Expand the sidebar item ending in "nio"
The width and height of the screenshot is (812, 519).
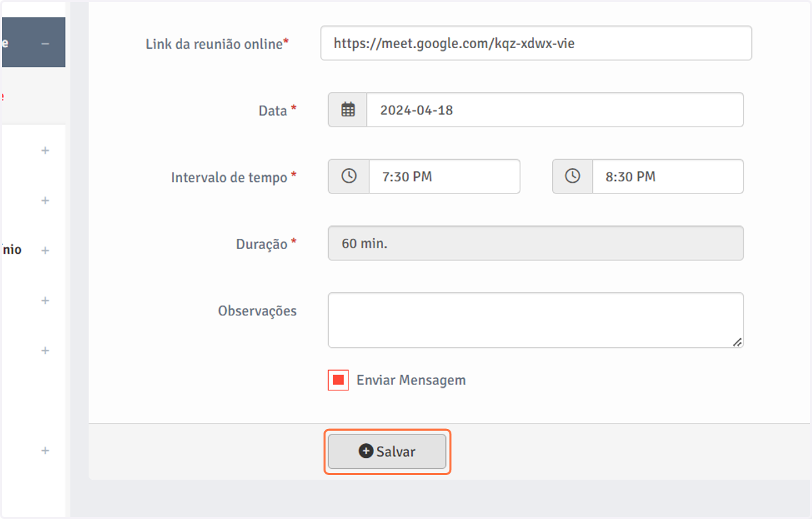[45, 250]
